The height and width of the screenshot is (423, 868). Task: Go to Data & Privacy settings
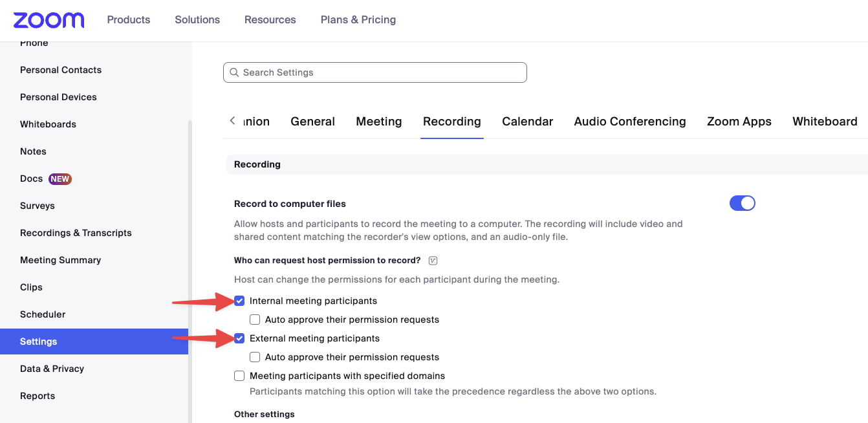coord(52,369)
